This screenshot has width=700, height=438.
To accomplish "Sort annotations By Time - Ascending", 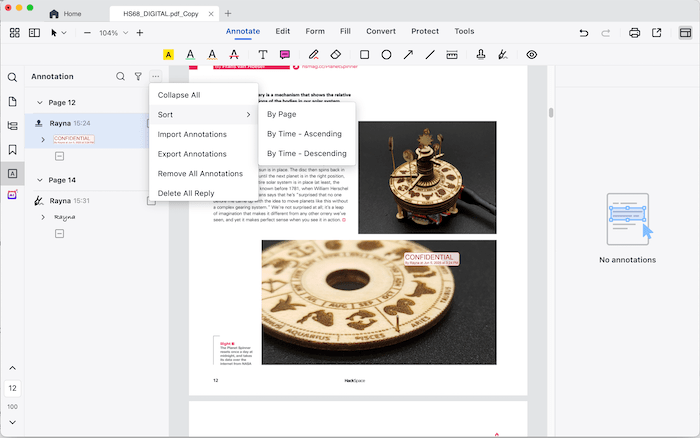I will coord(304,134).
